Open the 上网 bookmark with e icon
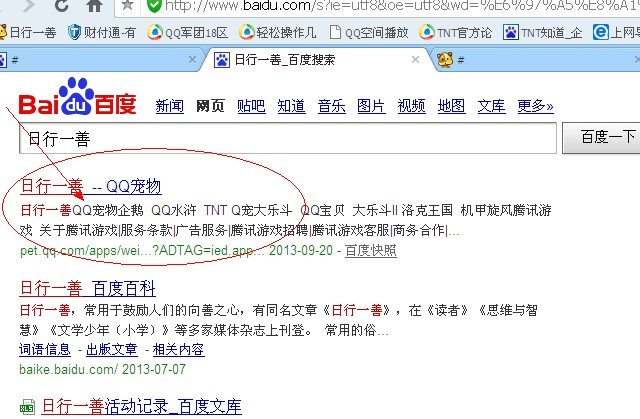Viewport: 640px width, 419px height. click(616, 32)
